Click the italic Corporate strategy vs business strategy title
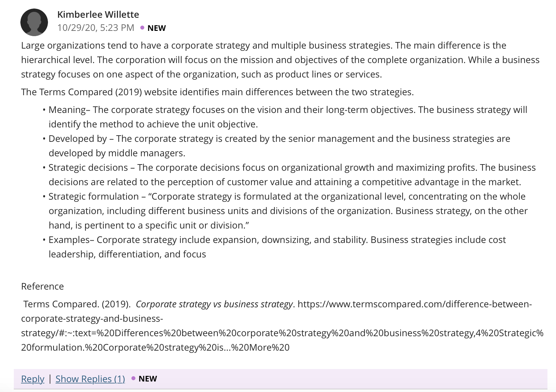 pyautogui.click(x=214, y=304)
